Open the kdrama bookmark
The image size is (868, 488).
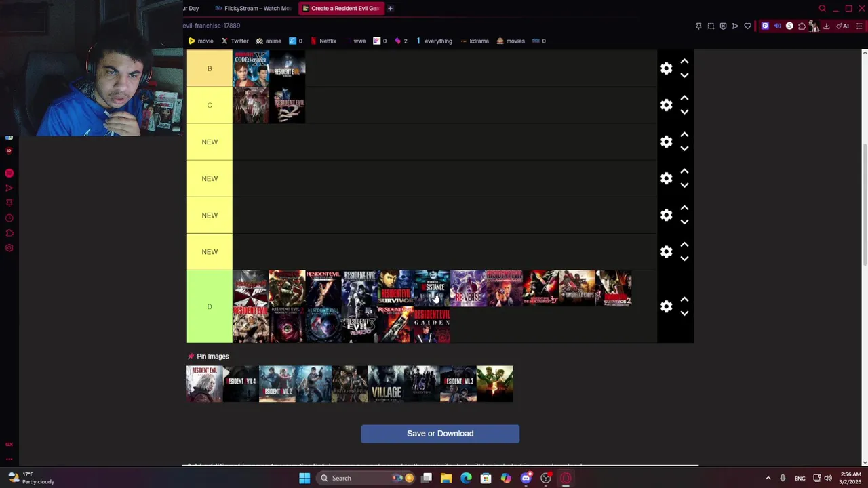(x=474, y=41)
